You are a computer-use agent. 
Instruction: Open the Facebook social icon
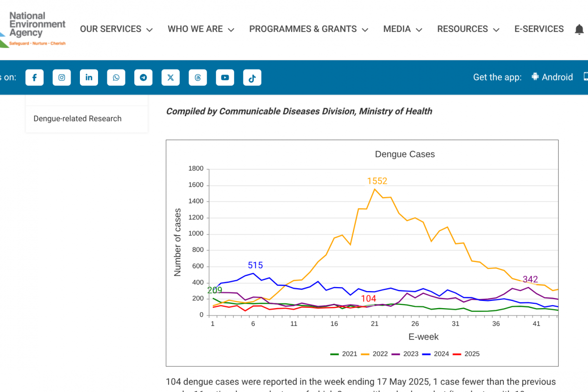[x=35, y=77]
